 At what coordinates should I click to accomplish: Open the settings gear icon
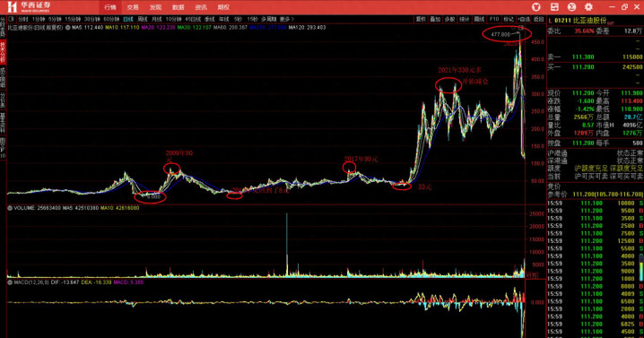point(588,7)
